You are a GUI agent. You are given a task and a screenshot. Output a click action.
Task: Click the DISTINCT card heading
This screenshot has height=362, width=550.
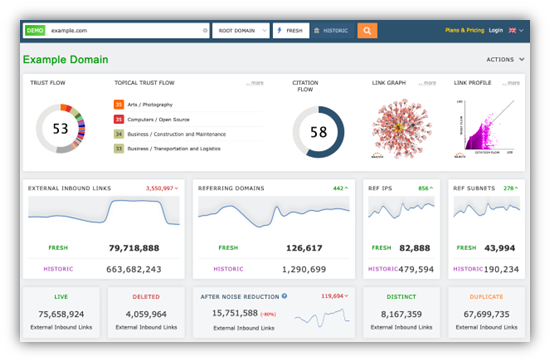tap(401, 297)
